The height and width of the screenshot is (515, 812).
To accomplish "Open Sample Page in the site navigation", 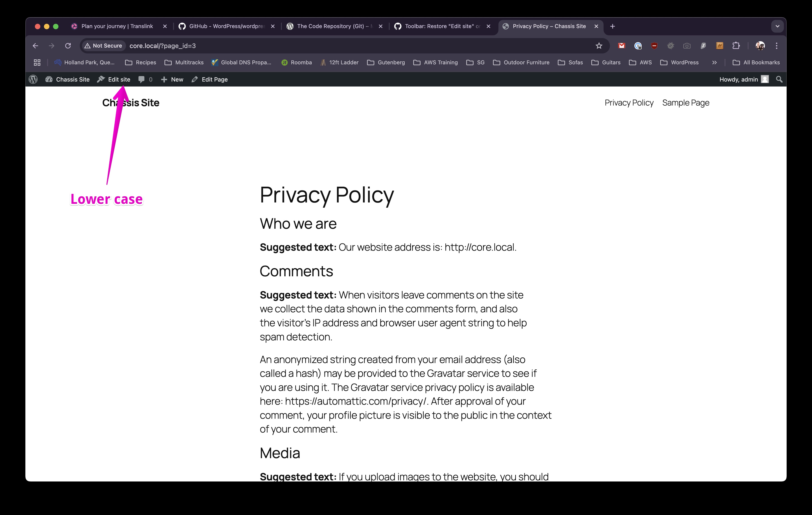I will pyautogui.click(x=686, y=103).
